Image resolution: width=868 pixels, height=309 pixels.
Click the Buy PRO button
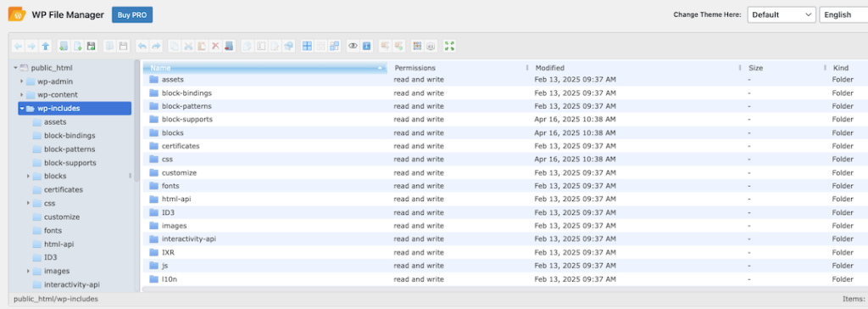click(132, 15)
